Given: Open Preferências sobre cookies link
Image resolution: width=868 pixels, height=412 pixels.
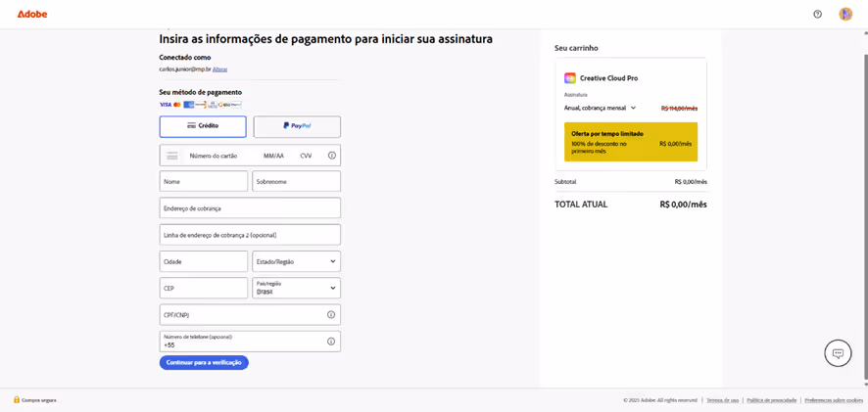Looking at the screenshot, I should (834, 400).
